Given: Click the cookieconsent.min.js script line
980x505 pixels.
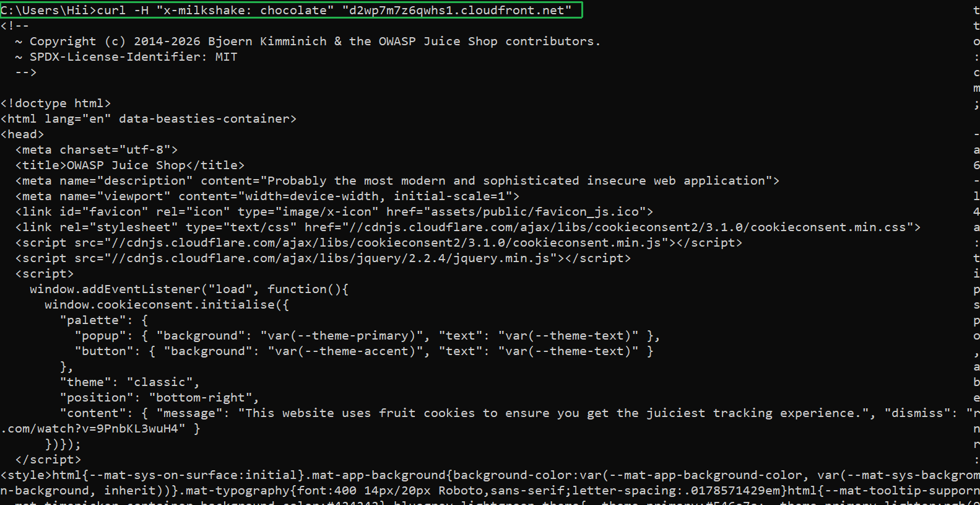Looking at the screenshot, I should click(379, 243).
